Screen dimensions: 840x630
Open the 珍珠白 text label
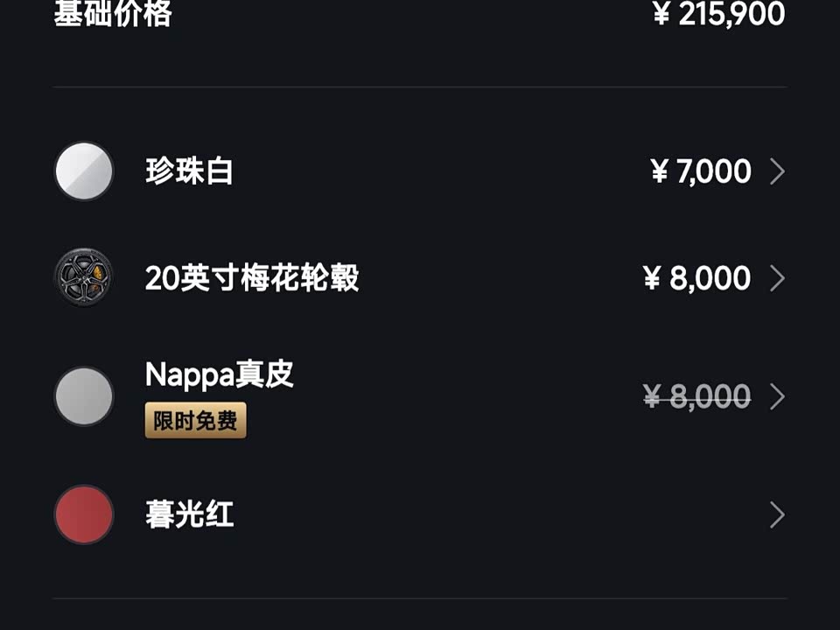(189, 171)
